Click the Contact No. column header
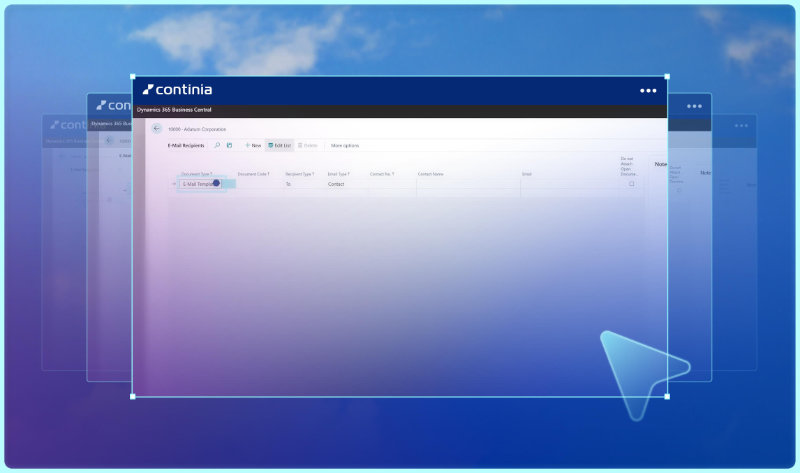Image resolution: width=800 pixels, height=473 pixels. pyautogui.click(x=382, y=174)
